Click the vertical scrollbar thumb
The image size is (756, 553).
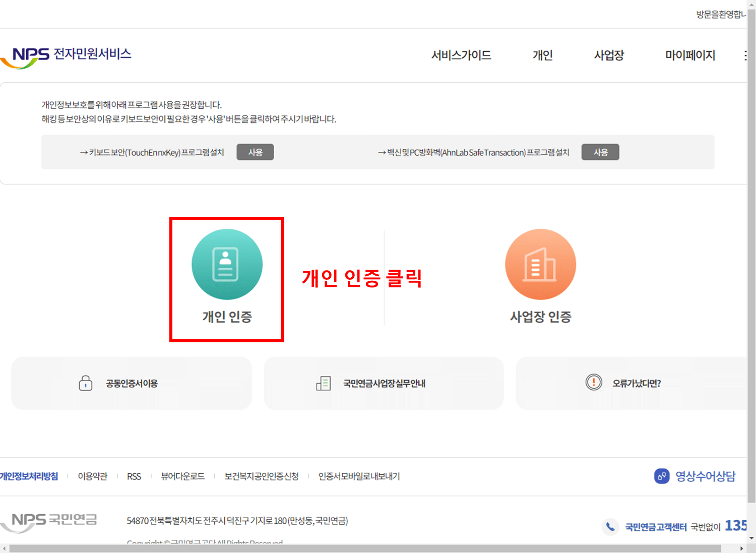(751, 257)
